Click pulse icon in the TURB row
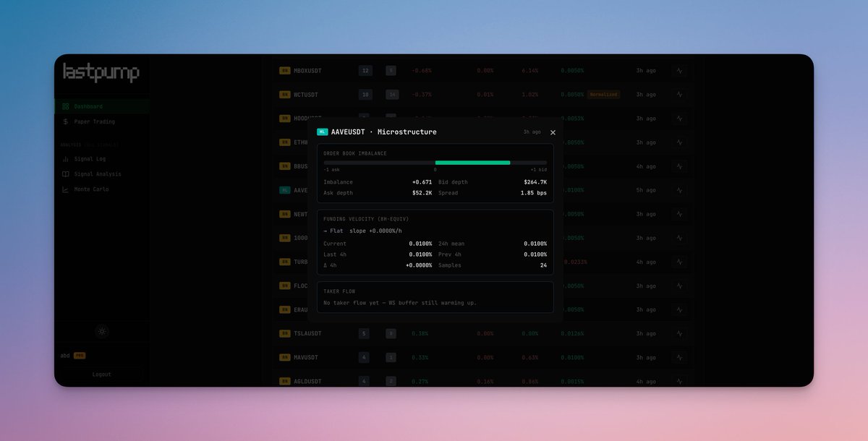 click(679, 262)
